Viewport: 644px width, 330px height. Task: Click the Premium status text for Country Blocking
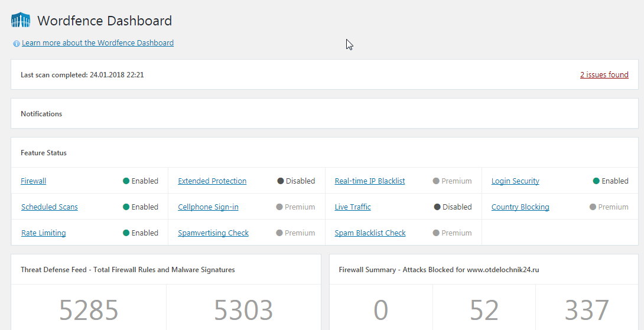613,207
